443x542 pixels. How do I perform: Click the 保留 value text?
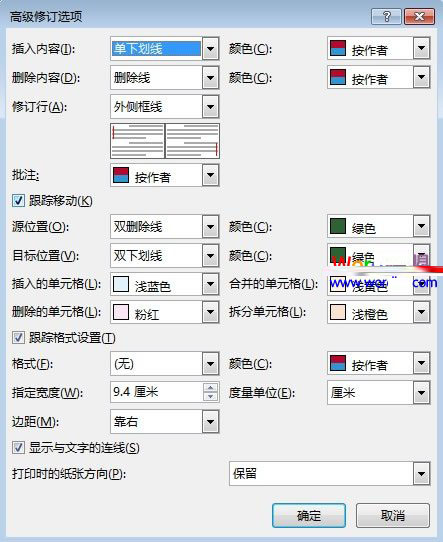coord(245,474)
